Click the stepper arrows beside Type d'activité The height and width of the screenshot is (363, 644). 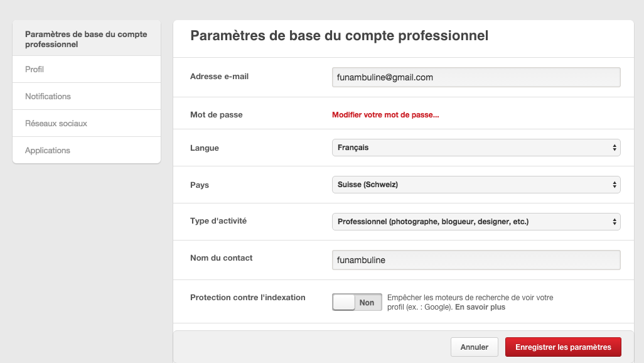tap(614, 221)
